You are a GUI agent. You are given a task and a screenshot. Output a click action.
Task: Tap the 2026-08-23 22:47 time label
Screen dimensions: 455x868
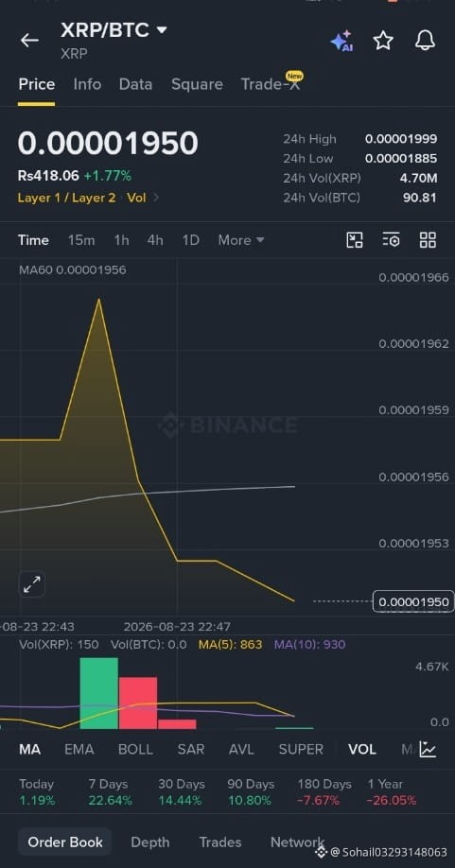point(177,627)
